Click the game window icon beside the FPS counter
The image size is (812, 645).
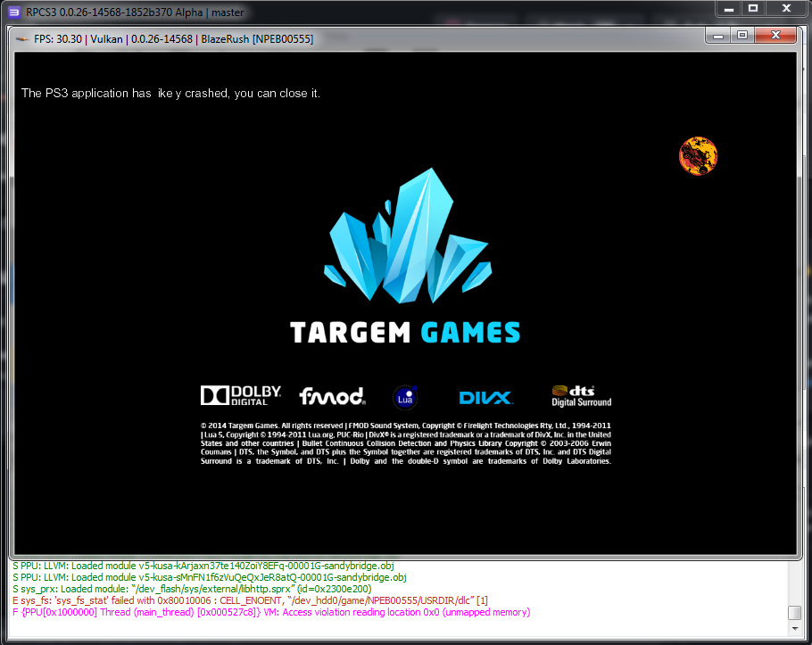tap(22, 39)
